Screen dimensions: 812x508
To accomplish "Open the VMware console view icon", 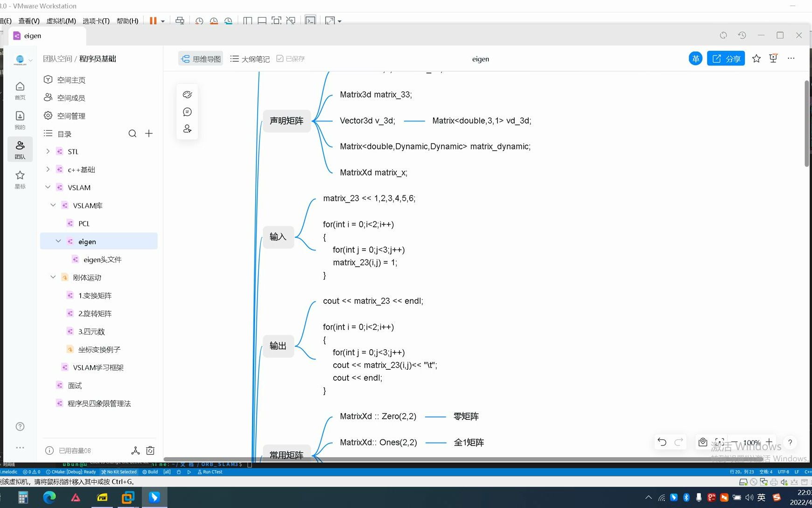I will click(310, 21).
